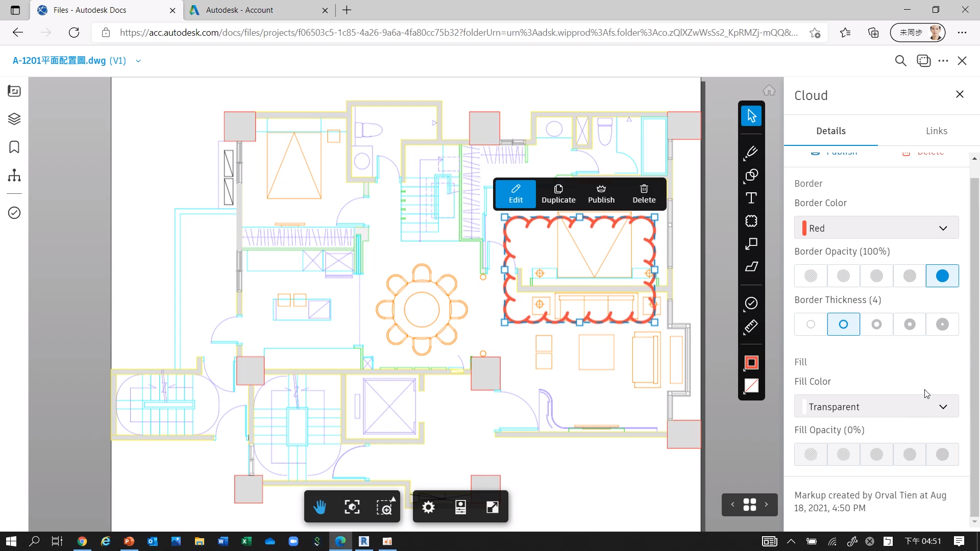Click the transparent fill swatch in toolbar
This screenshot has width=980, height=551.
pyautogui.click(x=751, y=386)
